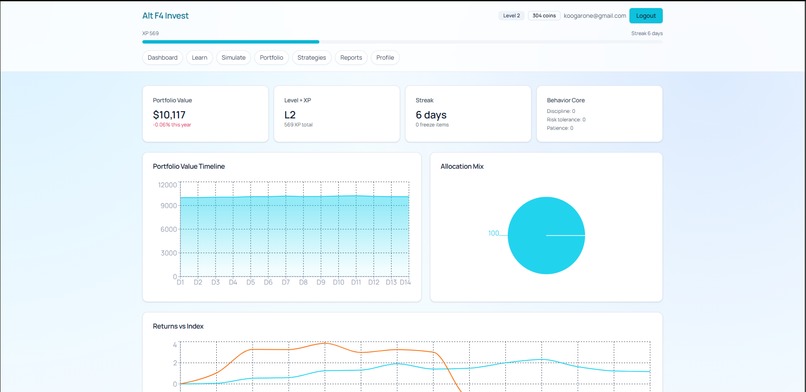Click the L2 level value
This screenshot has width=806, height=392.
click(x=290, y=115)
